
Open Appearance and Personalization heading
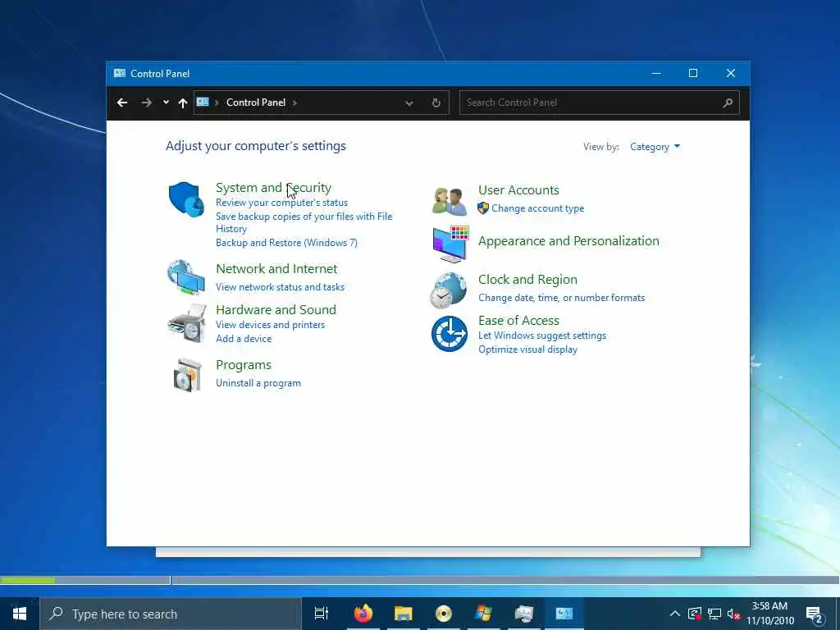click(x=568, y=241)
